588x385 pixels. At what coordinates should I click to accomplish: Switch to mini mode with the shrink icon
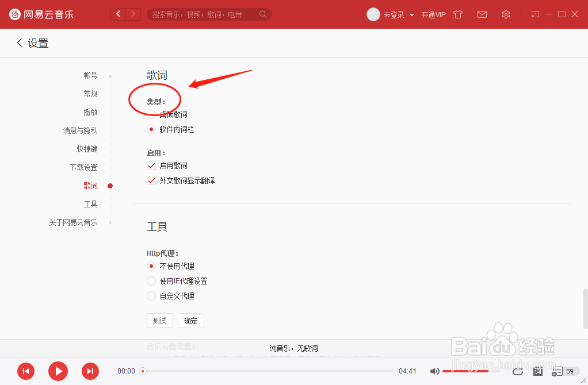535,14
